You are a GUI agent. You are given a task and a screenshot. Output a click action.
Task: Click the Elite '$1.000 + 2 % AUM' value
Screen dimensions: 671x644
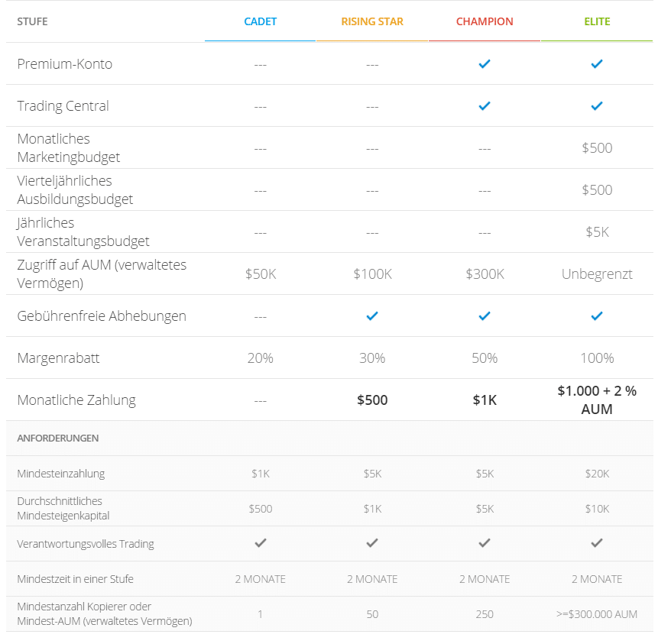point(597,400)
